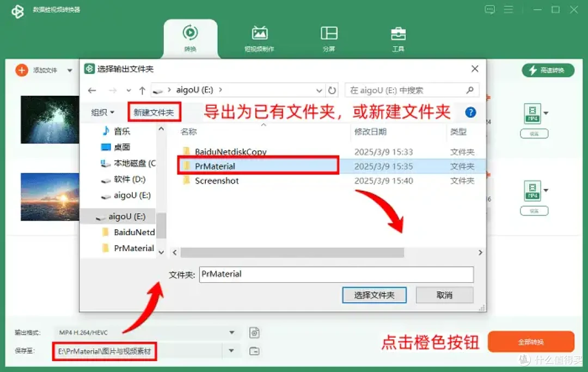Click the back arrow in folder dialog
The height and width of the screenshot is (372, 588).
92,90
